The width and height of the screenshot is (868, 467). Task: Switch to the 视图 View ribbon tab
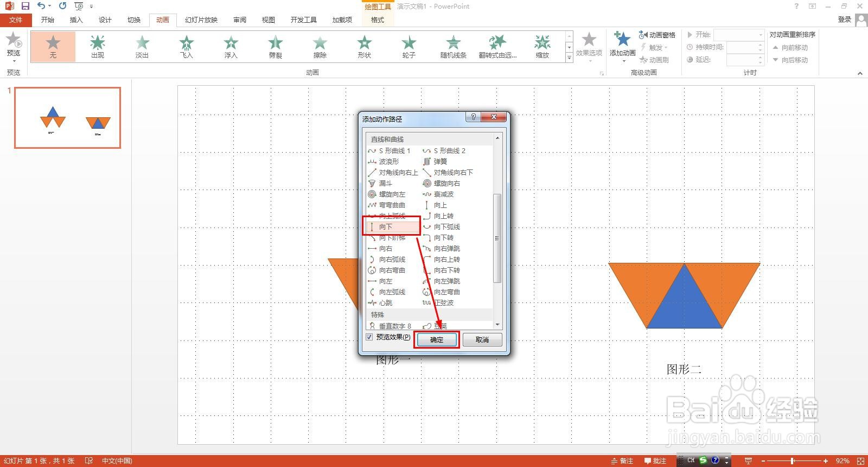coord(269,20)
